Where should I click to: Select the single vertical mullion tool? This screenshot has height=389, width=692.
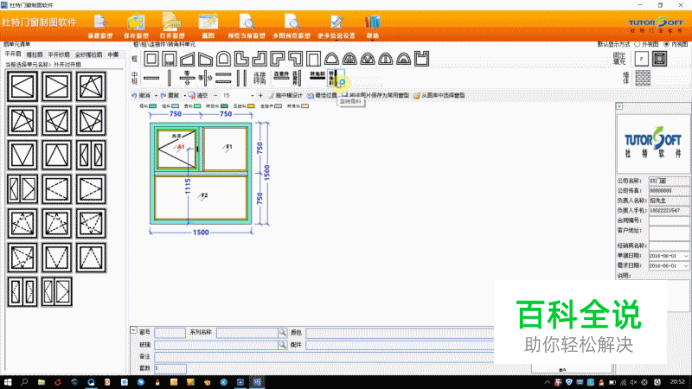(169, 78)
